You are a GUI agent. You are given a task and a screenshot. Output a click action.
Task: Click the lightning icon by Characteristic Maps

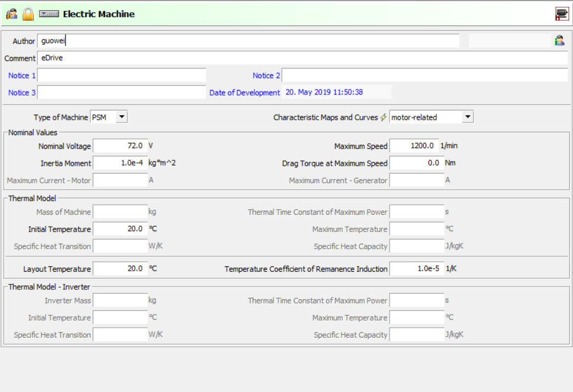tap(383, 117)
